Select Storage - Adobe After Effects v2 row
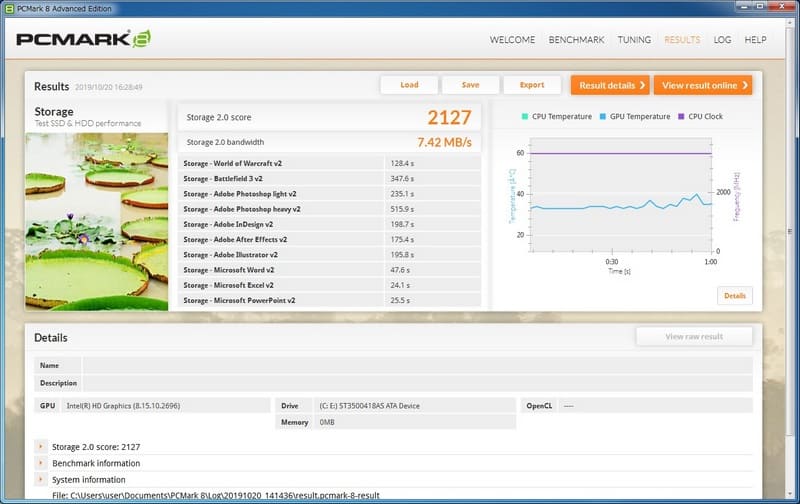800x504 pixels. [330, 239]
